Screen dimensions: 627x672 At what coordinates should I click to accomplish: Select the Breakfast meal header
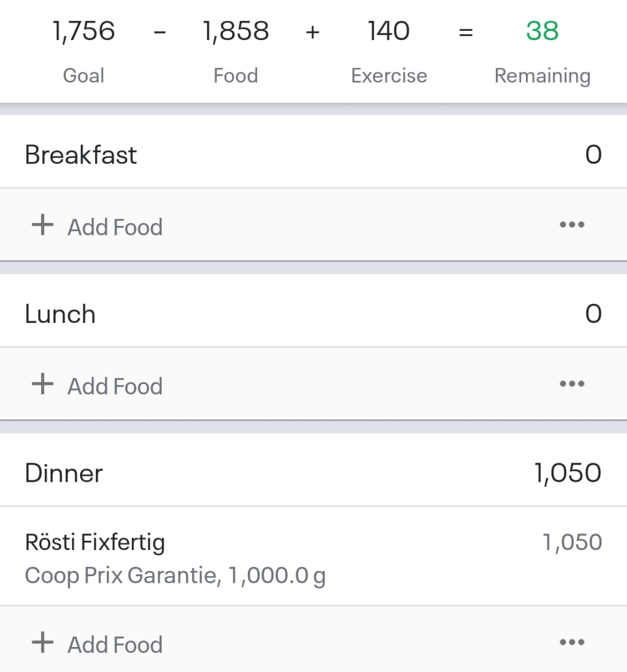tap(81, 156)
